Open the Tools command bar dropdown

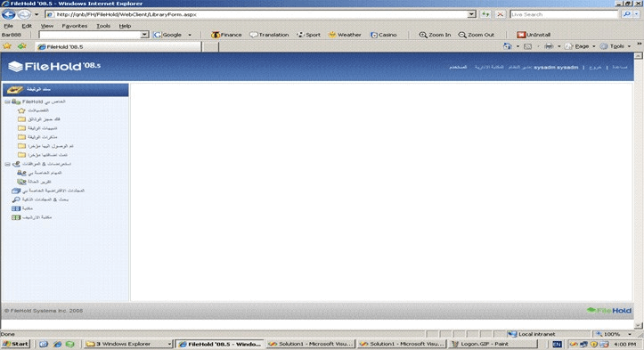(x=615, y=46)
